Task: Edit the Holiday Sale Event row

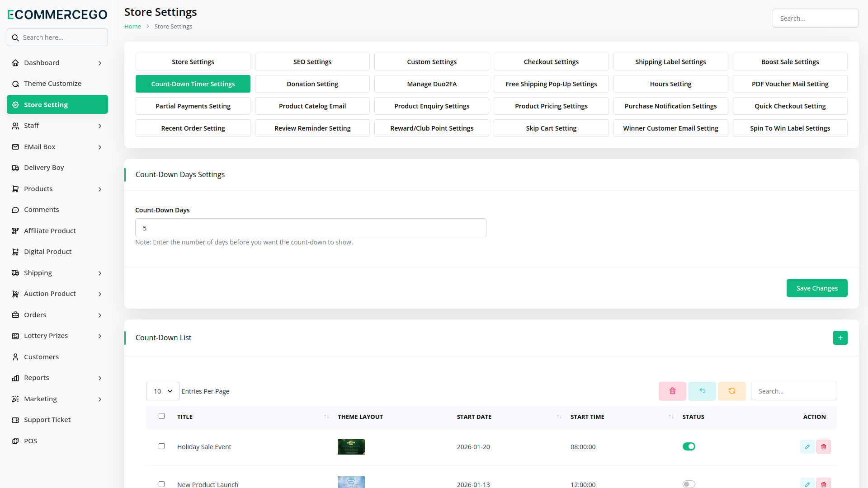Action: (x=807, y=447)
